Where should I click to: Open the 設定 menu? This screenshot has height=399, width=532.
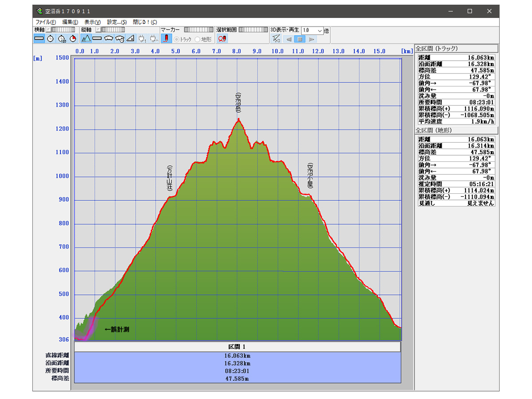tap(117, 22)
